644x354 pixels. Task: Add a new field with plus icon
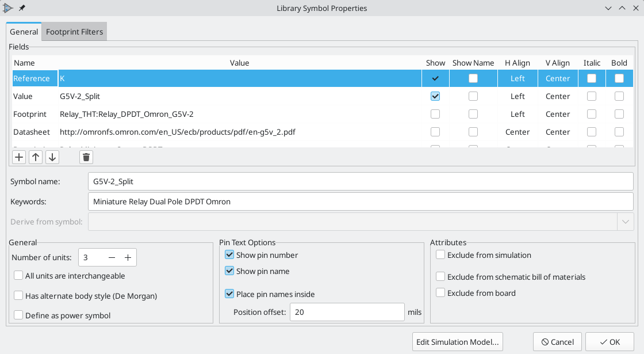click(x=19, y=157)
